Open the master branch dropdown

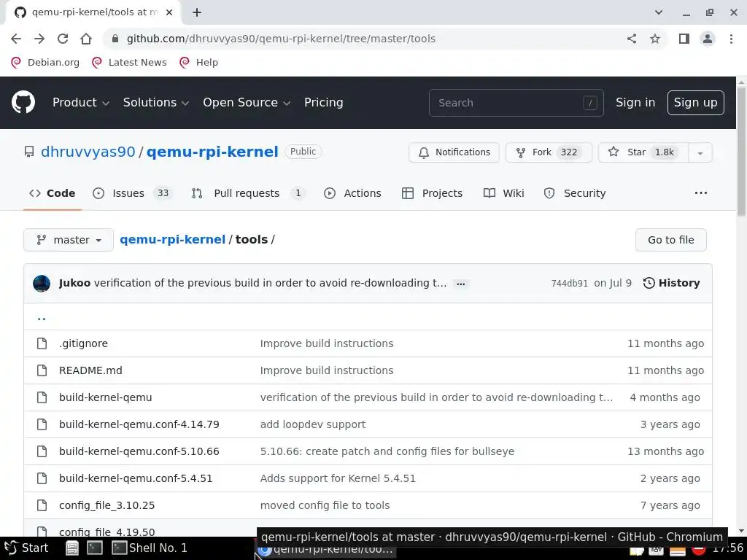point(69,240)
